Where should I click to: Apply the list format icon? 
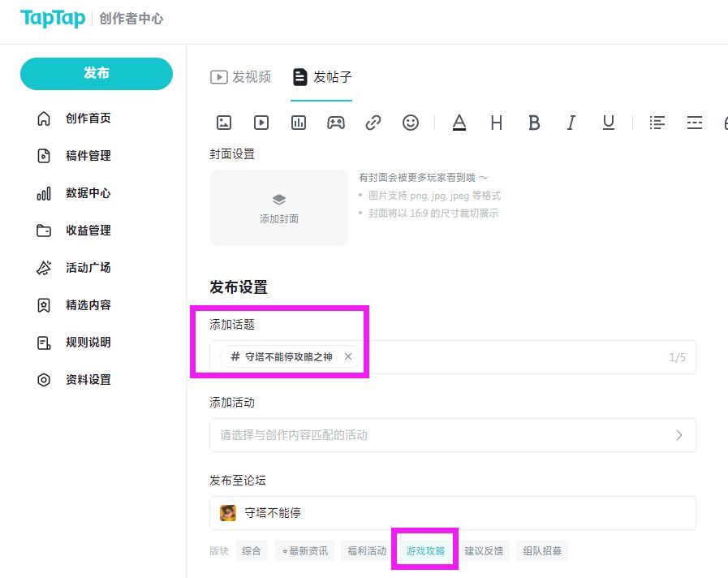657,123
